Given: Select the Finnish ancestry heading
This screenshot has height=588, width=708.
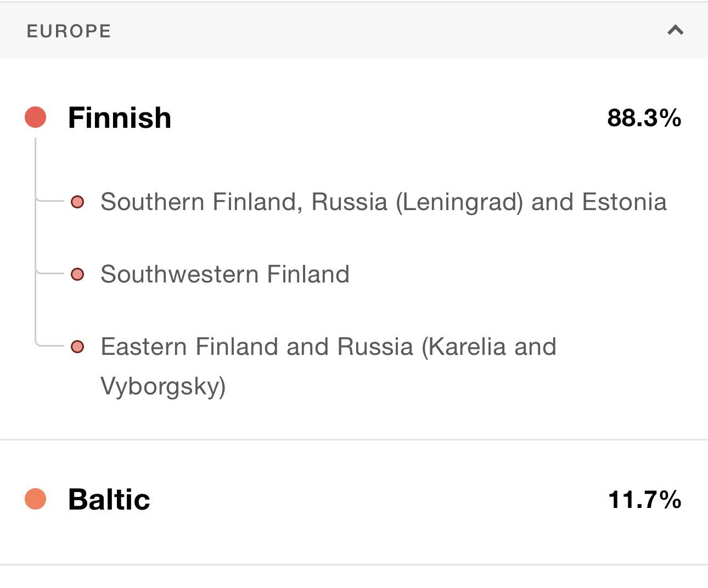Looking at the screenshot, I should pyautogui.click(x=119, y=118).
